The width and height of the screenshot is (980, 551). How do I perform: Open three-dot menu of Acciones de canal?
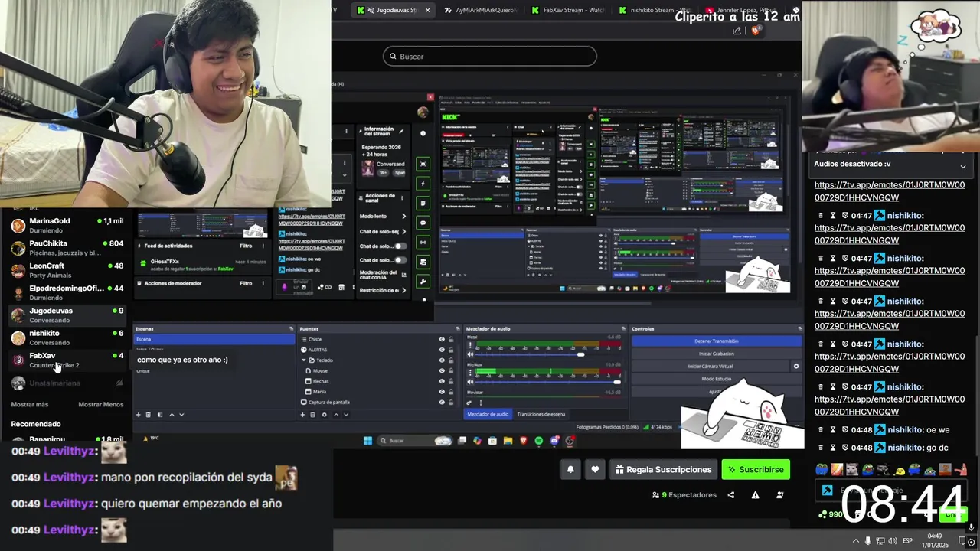[403, 197]
